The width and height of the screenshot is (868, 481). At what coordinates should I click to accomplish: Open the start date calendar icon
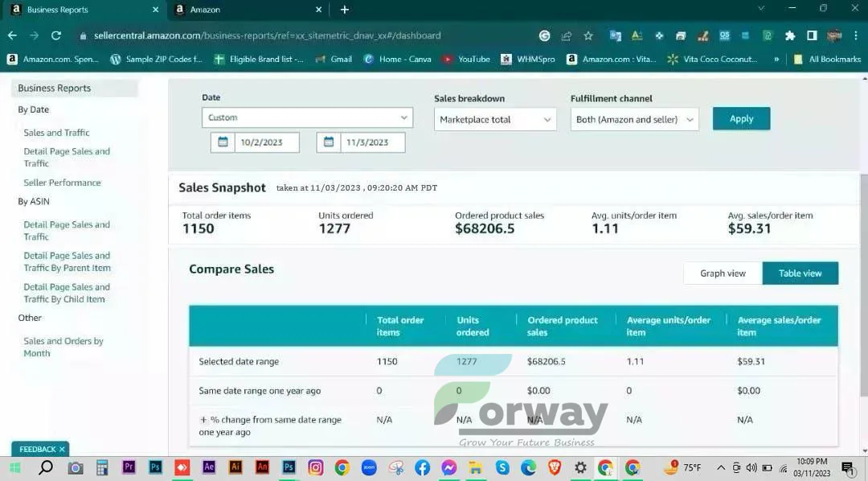223,142
